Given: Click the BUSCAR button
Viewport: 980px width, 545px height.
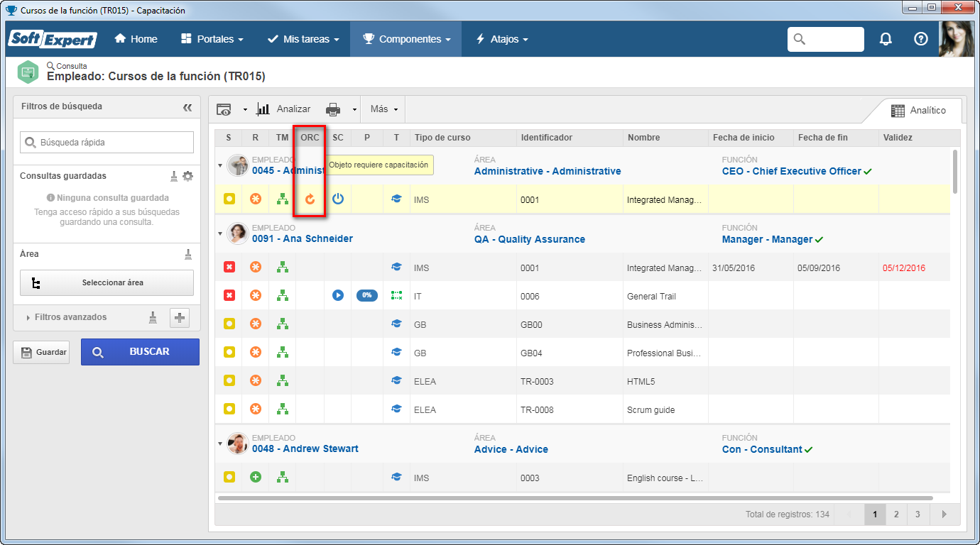Looking at the screenshot, I should point(140,352).
